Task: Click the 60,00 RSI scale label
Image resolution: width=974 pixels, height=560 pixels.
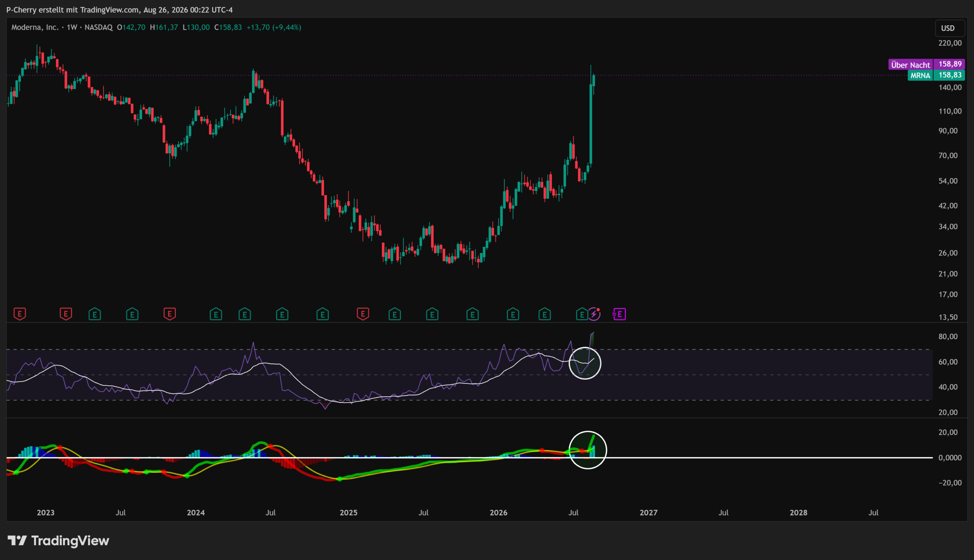Action: tap(948, 362)
